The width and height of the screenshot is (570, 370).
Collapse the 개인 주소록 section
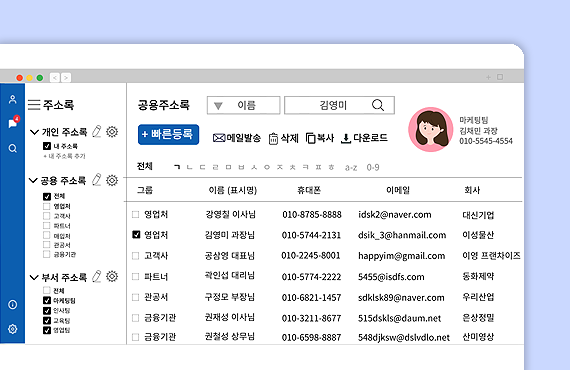click(x=34, y=132)
